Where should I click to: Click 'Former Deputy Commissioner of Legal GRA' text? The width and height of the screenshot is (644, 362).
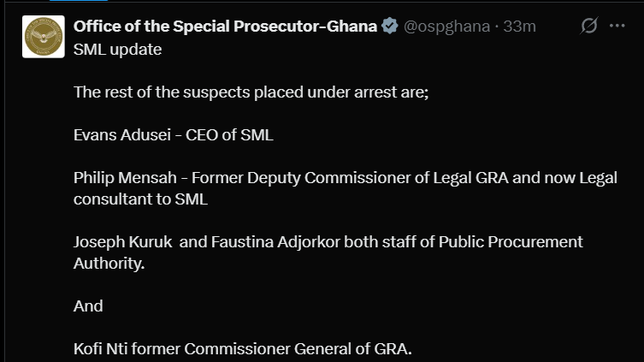[x=350, y=178]
